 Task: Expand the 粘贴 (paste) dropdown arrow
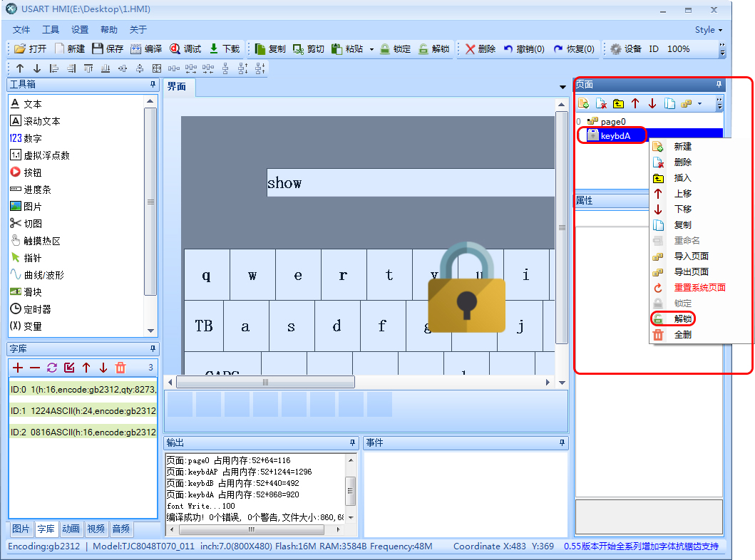[x=371, y=50]
